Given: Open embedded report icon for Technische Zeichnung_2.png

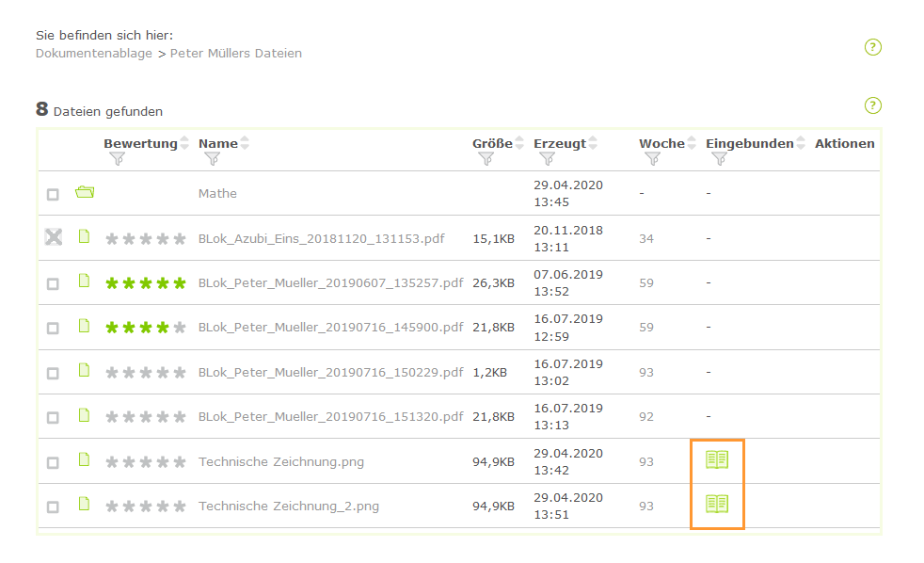Looking at the screenshot, I should coord(717,504).
